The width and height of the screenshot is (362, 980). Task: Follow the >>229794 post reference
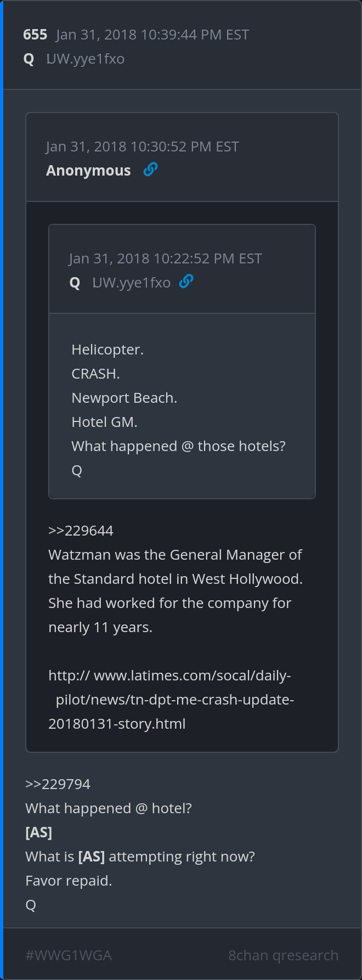[58, 784]
